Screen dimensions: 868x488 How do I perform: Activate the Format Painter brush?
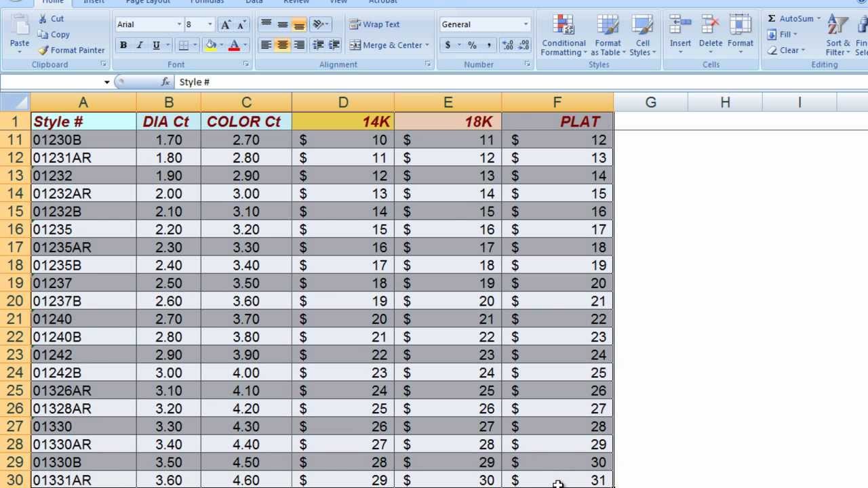click(x=71, y=50)
